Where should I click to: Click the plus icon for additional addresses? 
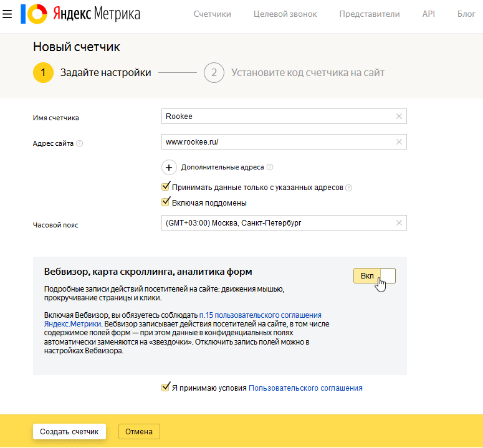pos(169,168)
